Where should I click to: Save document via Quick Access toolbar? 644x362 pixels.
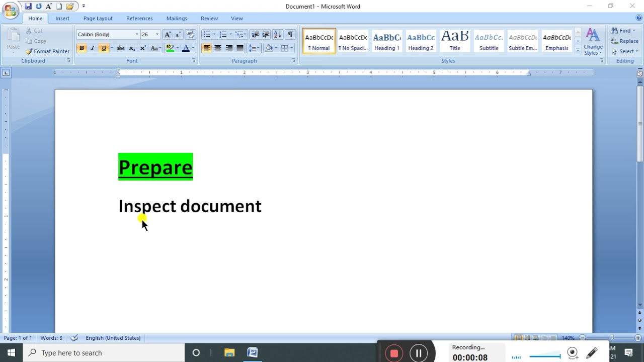point(28,6)
